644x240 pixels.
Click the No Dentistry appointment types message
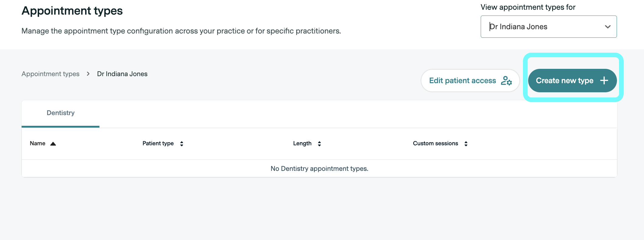click(x=319, y=169)
